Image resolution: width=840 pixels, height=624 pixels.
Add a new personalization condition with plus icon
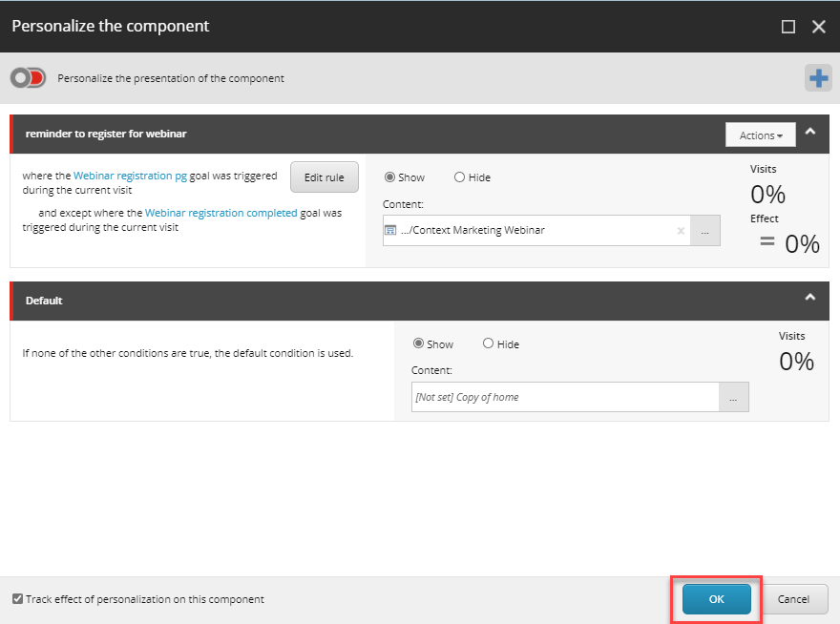coord(818,78)
